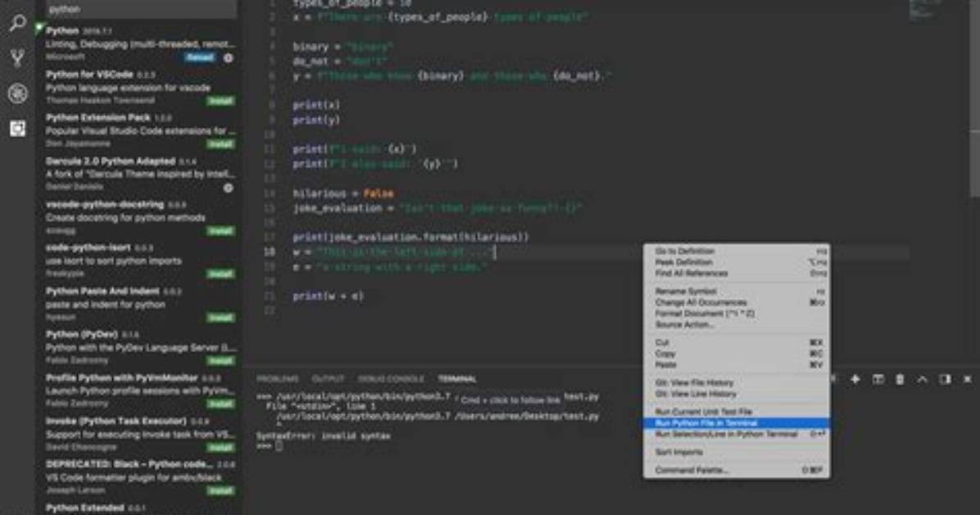Image resolution: width=980 pixels, height=515 pixels.
Task: Choose Change All Occurrences
Action: pyautogui.click(x=737, y=303)
